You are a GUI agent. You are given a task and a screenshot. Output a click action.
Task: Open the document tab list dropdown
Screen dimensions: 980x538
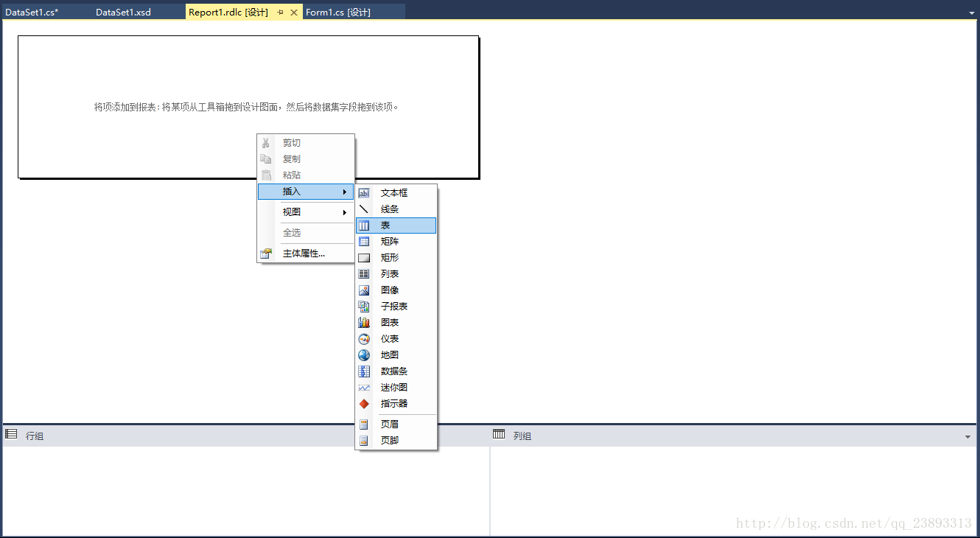971,13
